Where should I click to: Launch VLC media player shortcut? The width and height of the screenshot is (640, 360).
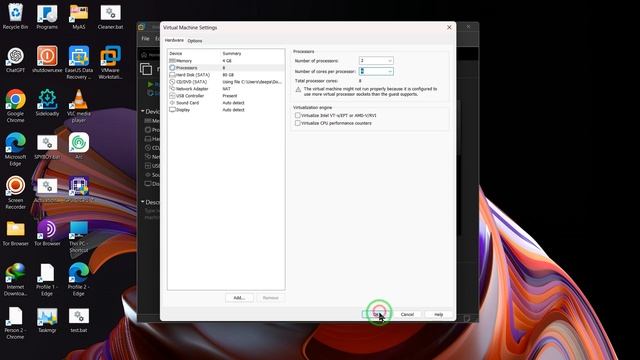click(79, 106)
